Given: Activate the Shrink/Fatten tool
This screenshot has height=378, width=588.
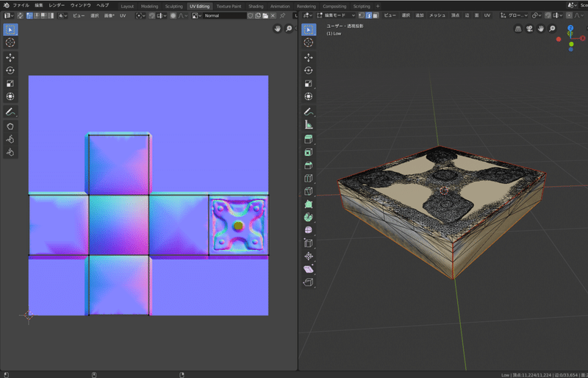Looking at the screenshot, I should point(308,256).
